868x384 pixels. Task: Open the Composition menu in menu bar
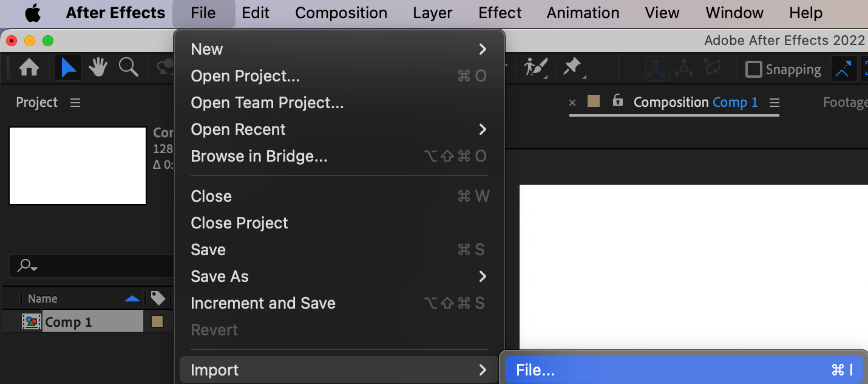(341, 13)
